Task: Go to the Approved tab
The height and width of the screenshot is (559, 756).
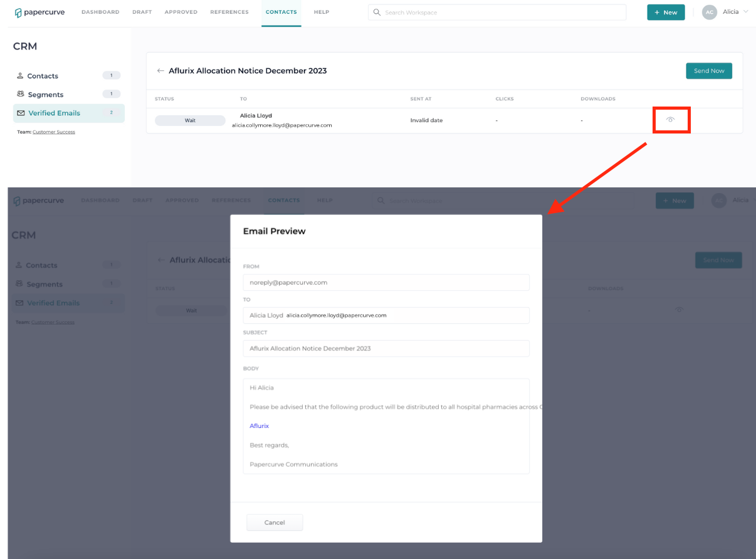Action: coord(181,13)
